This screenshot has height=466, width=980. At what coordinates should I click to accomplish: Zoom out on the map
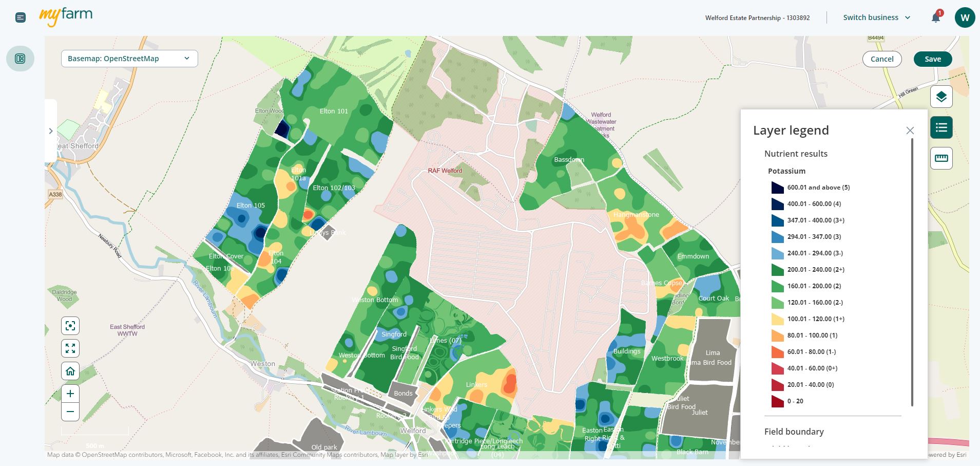point(70,412)
